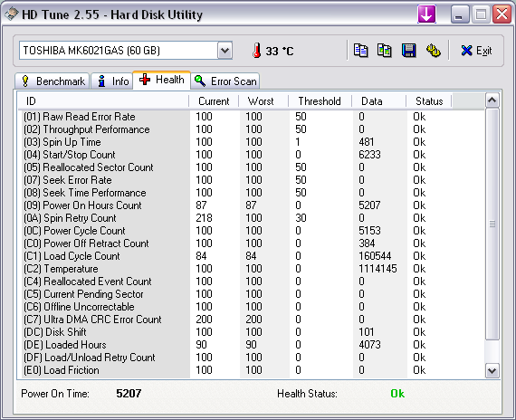Click data value 6233
This screenshot has height=420, width=516.
(369, 155)
